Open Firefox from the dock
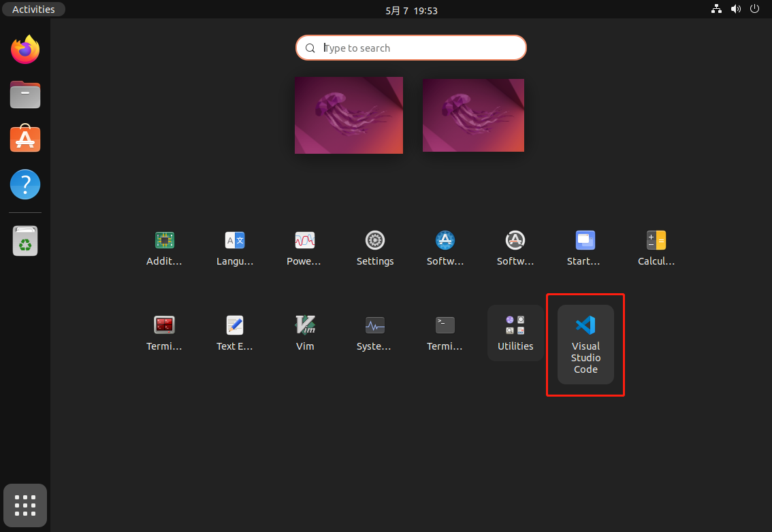 pyautogui.click(x=25, y=49)
